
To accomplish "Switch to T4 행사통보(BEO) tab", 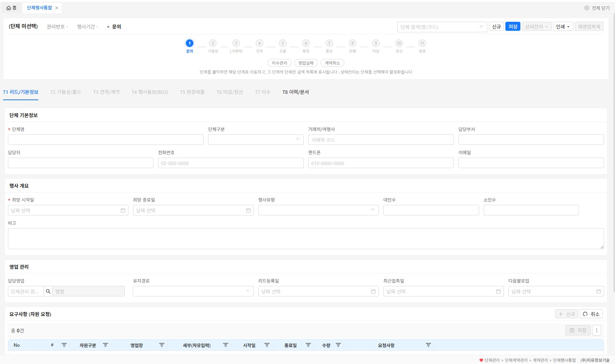I will point(150,92).
